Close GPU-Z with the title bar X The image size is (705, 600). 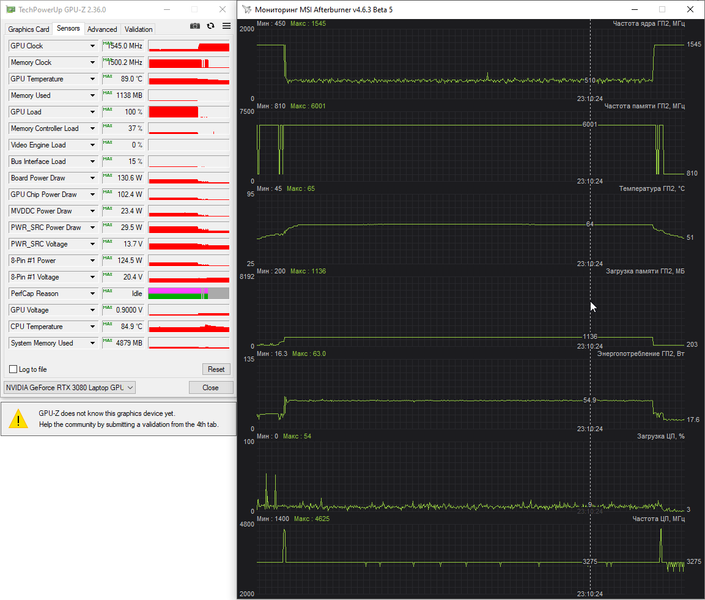pos(223,9)
